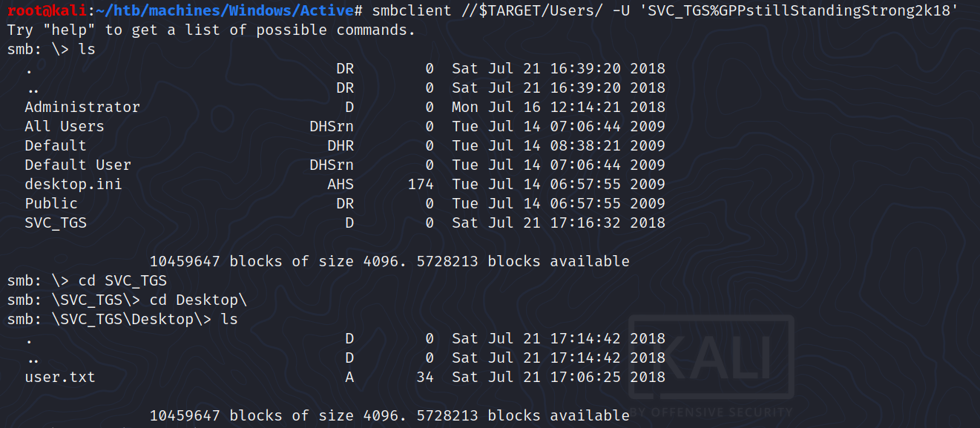Select the Default User directory entry
This screenshot has width=980, height=428.
pyautogui.click(x=77, y=165)
